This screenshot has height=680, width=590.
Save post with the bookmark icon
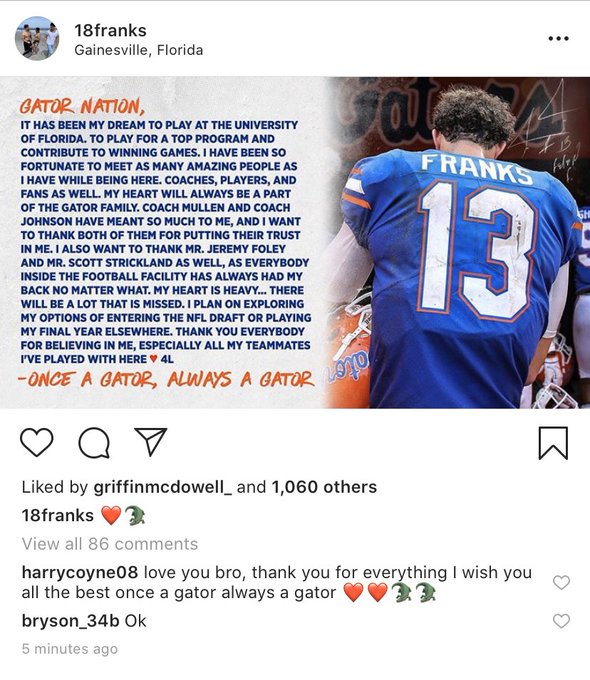point(553,443)
